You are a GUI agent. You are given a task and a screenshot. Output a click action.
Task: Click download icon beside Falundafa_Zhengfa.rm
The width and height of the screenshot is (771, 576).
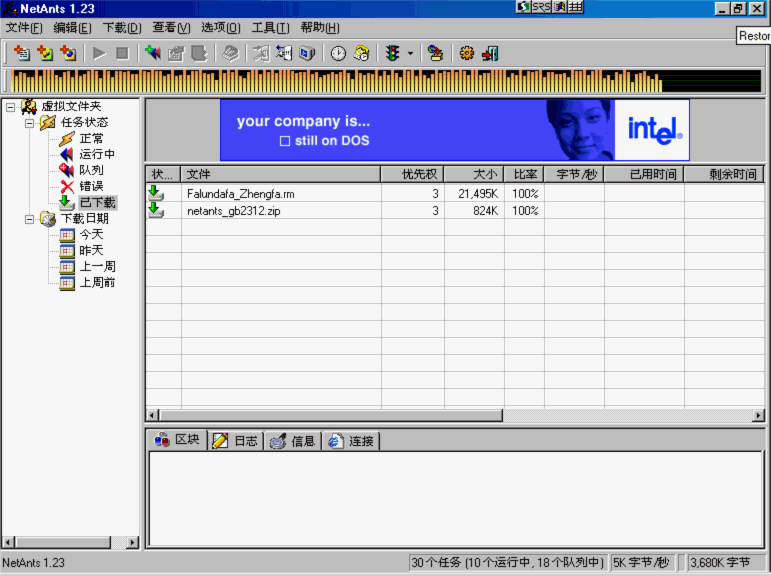156,193
